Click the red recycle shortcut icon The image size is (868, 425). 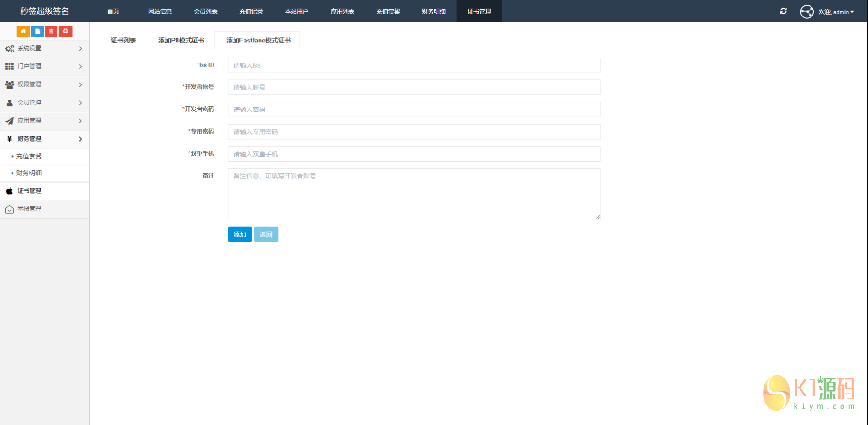point(66,31)
